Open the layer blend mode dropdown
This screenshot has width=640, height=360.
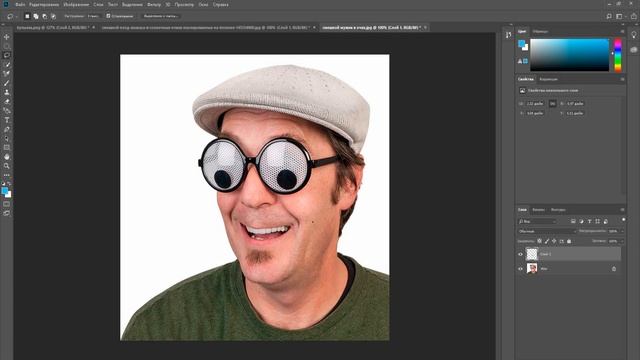tap(547, 231)
